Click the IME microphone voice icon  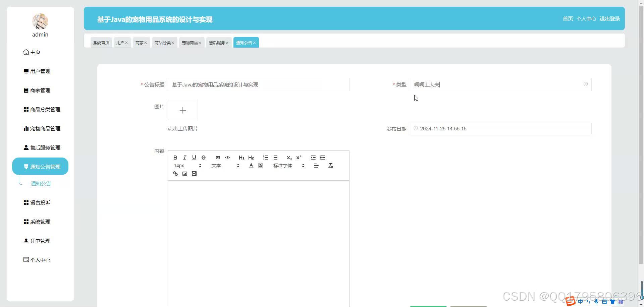(596, 302)
